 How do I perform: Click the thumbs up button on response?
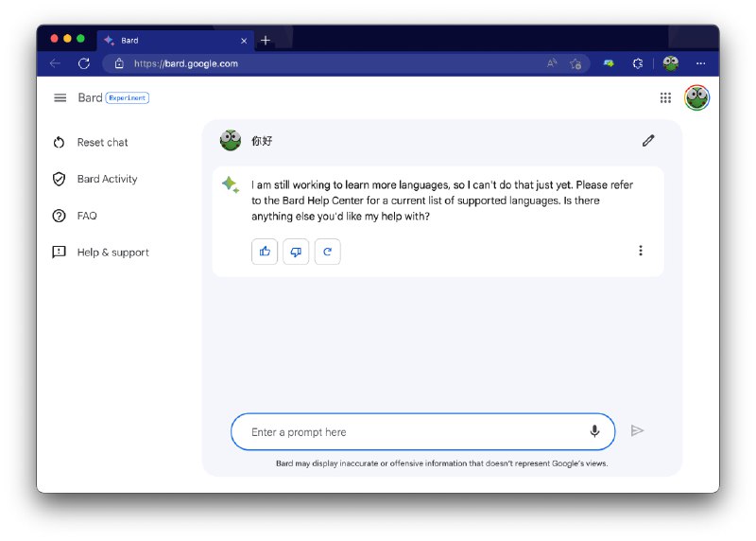click(x=265, y=252)
